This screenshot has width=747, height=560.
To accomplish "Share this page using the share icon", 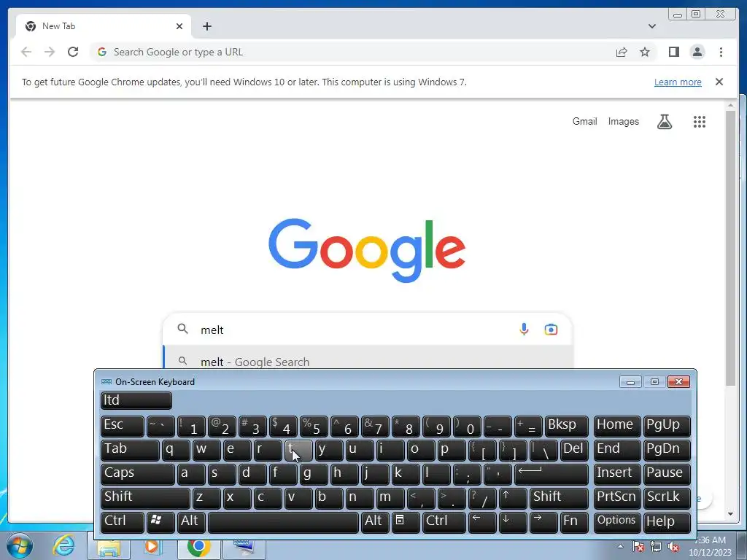I will tap(622, 52).
